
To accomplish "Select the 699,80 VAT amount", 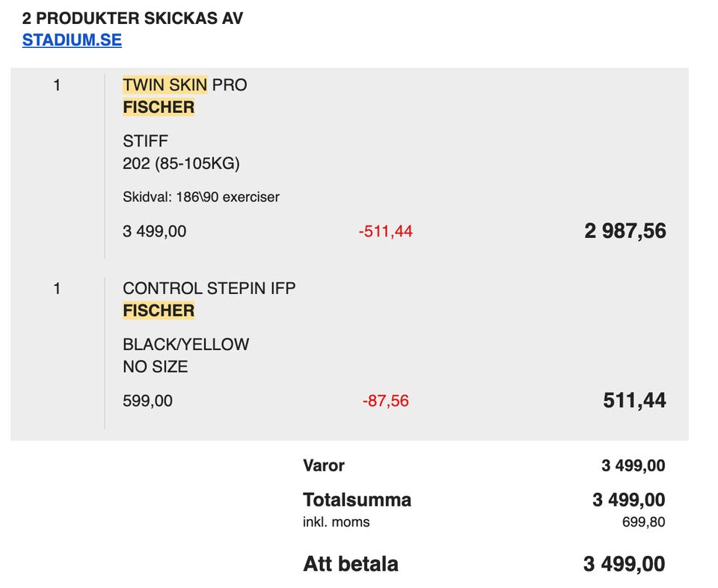I will point(643,522).
